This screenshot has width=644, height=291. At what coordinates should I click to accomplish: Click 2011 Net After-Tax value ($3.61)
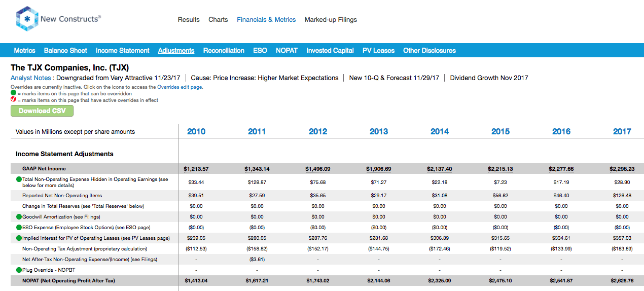point(257,260)
